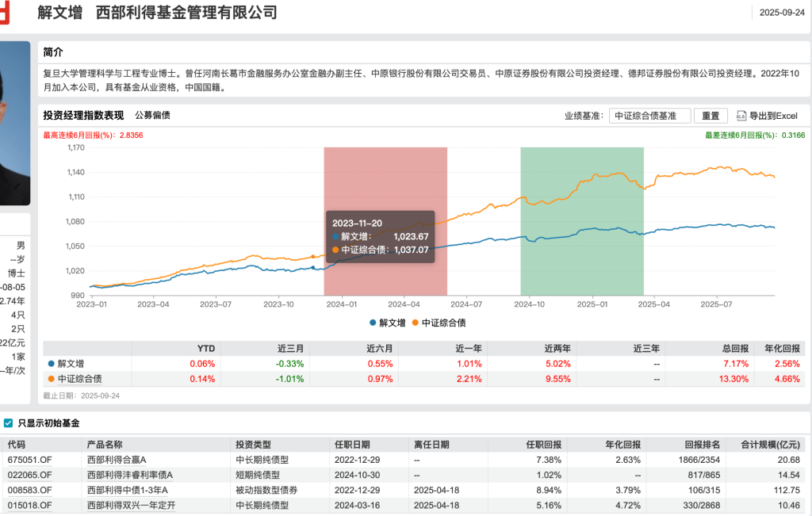Click the XLS export icon
Screen dimensions: 812x516
pyautogui.click(x=741, y=116)
